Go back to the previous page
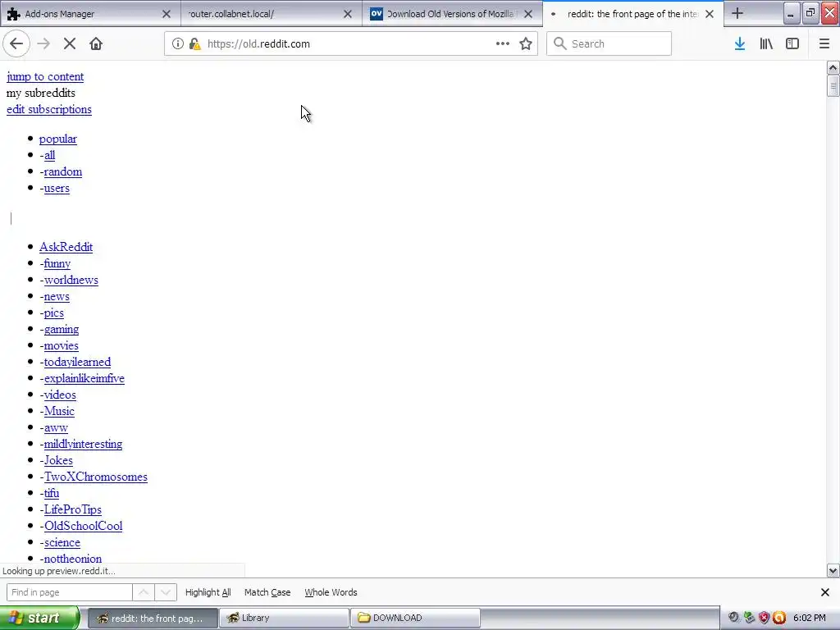The width and height of the screenshot is (840, 630). tap(16, 43)
